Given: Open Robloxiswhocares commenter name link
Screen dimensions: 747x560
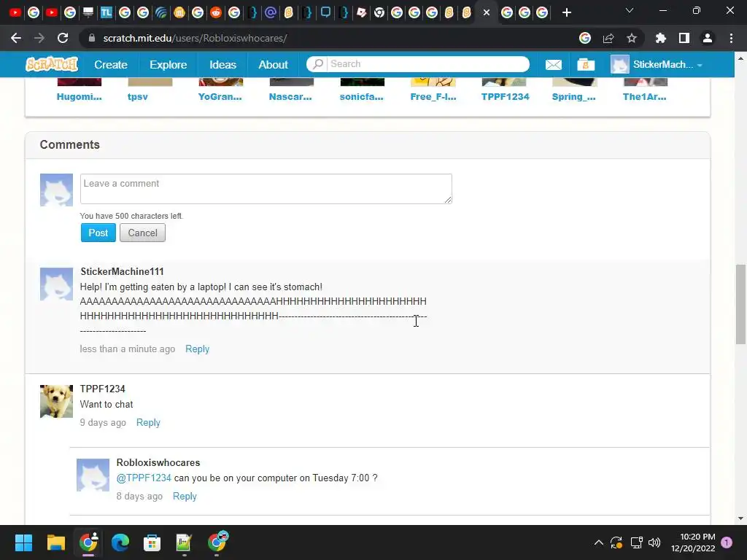Looking at the screenshot, I should tap(158, 462).
